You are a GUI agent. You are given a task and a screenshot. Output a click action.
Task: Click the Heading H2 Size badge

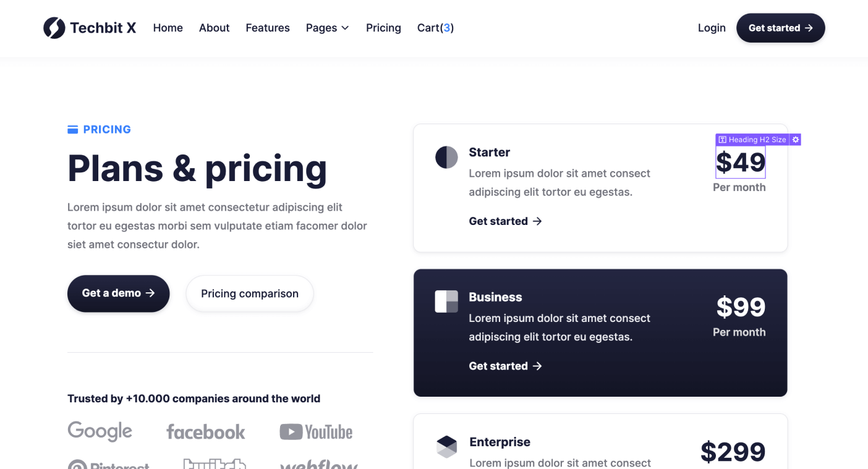[754, 139]
